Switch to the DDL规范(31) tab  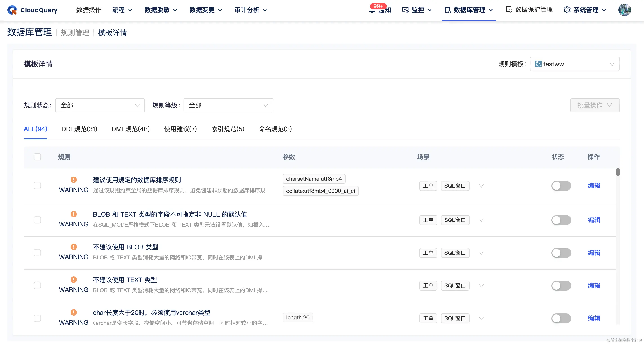tap(79, 129)
